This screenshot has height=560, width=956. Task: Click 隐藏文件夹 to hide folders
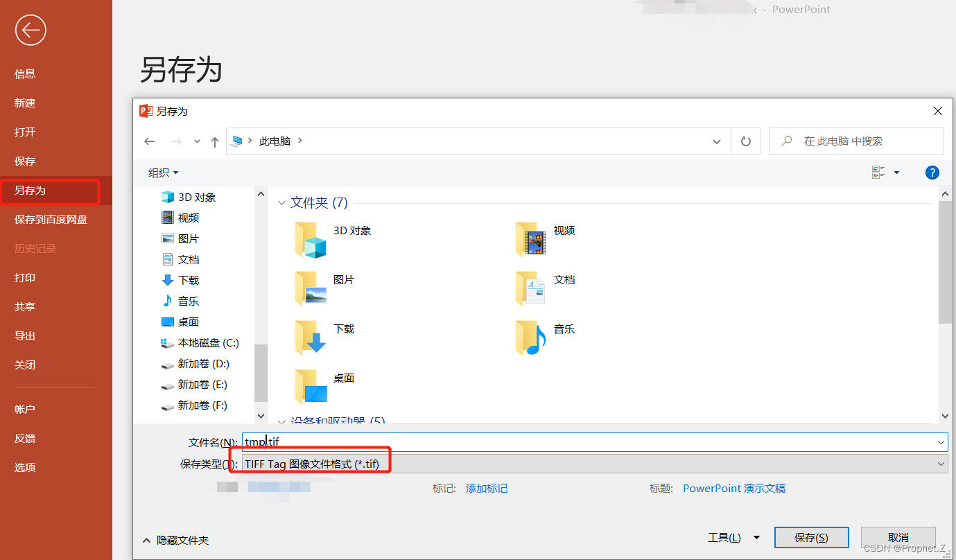click(175, 540)
